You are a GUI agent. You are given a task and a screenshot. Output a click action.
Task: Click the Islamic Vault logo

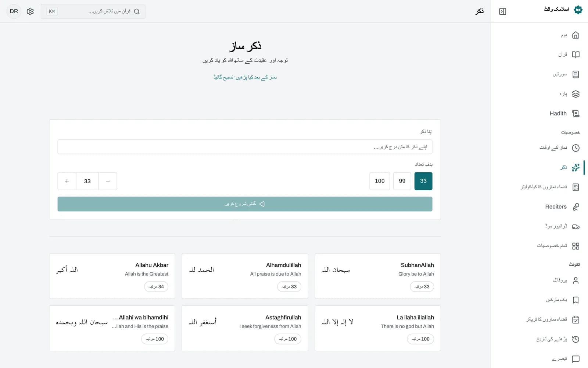pyautogui.click(x=578, y=10)
